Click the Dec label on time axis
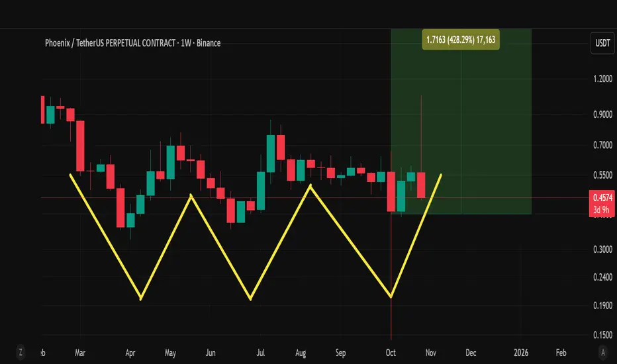617x364 pixels. tap(471, 353)
